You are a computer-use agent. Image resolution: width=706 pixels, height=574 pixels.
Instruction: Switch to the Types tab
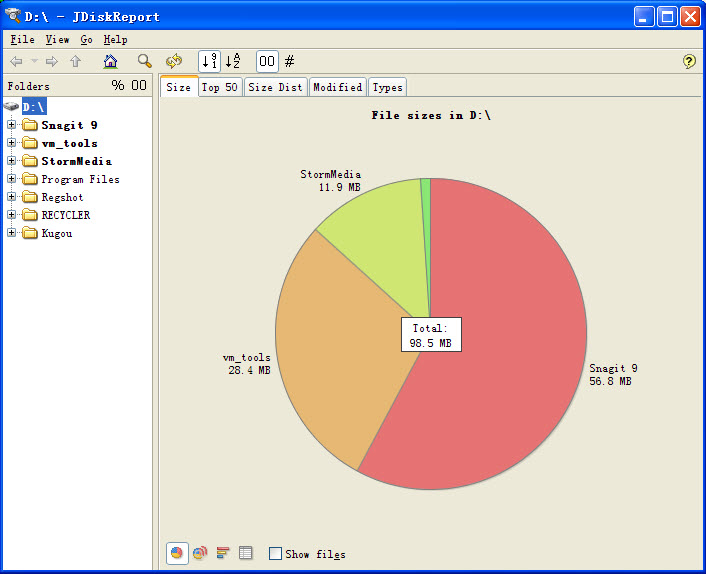pos(387,87)
